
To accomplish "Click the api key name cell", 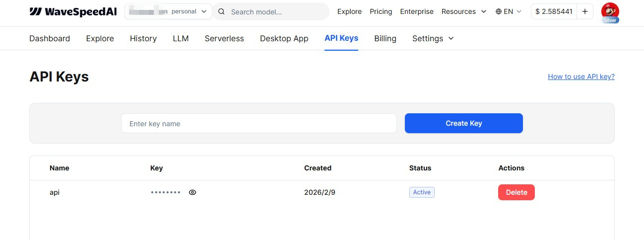I will point(55,192).
